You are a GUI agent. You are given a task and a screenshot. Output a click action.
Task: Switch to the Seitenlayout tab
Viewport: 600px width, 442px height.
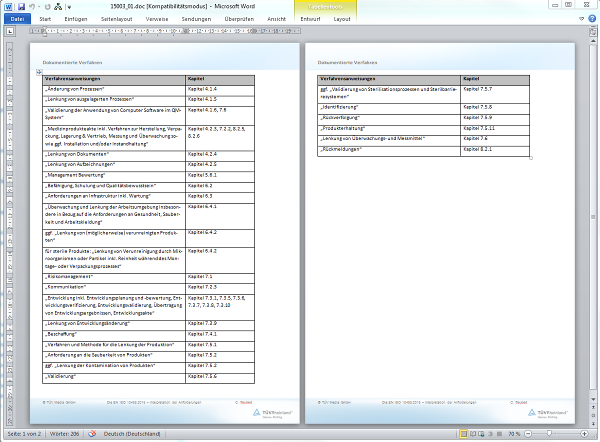[x=117, y=19]
